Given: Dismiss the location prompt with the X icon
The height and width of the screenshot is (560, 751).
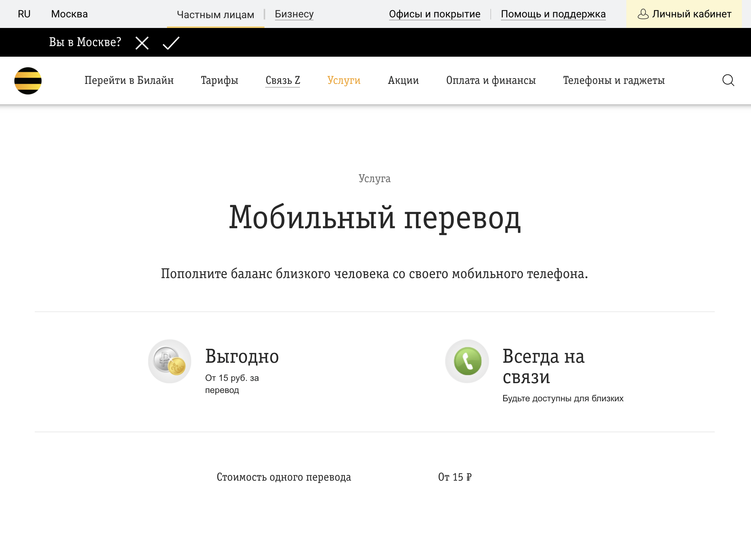Looking at the screenshot, I should click(142, 43).
